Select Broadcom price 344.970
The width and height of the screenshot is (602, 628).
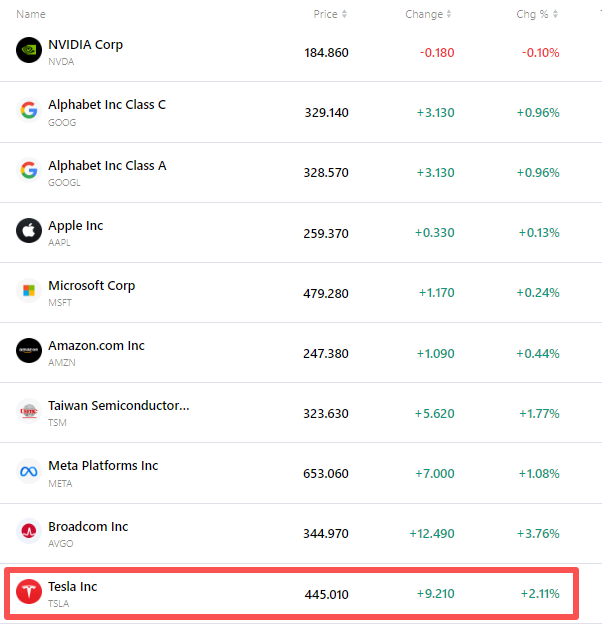pos(326,534)
